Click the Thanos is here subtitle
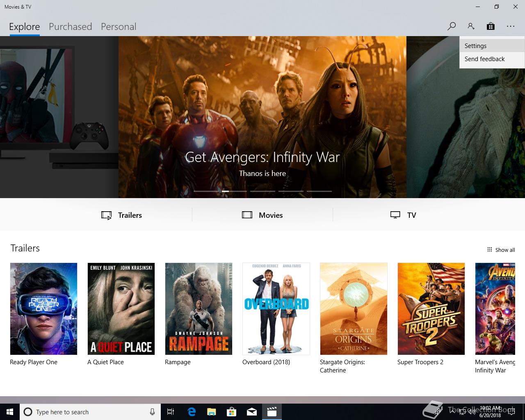 tap(262, 173)
